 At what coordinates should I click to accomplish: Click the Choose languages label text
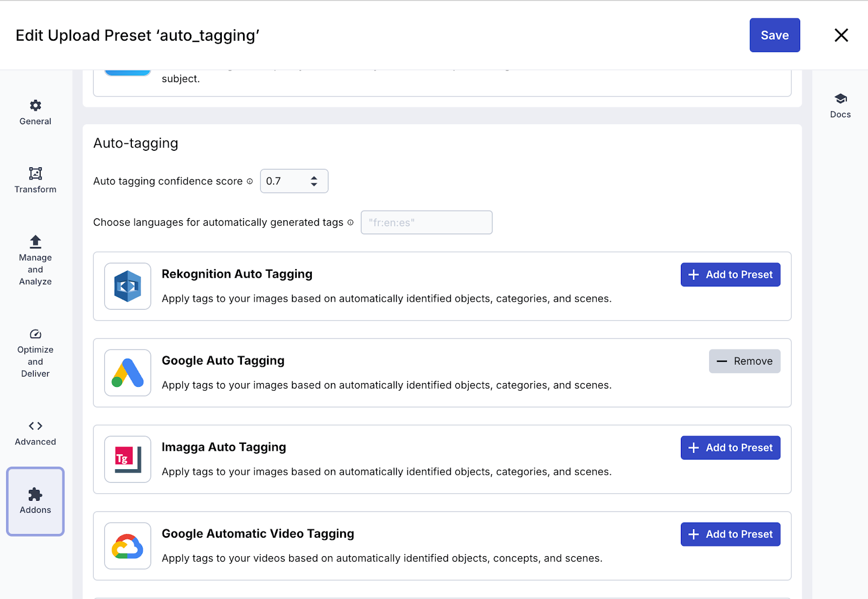[218, 222]
